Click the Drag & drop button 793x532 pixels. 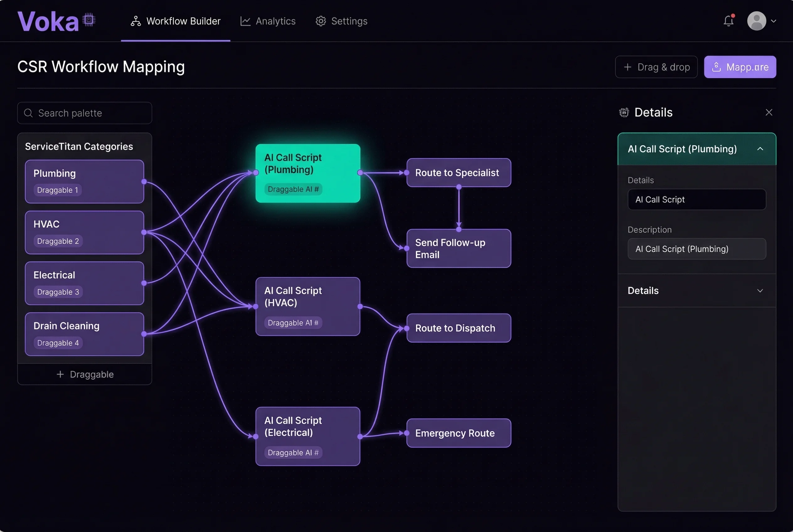coord(656,67)
